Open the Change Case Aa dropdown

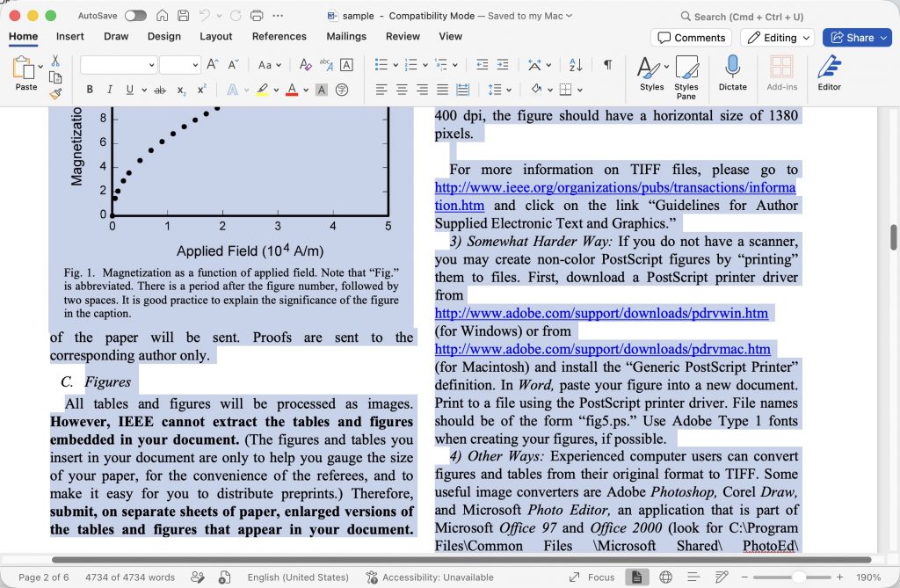(269, 65)
